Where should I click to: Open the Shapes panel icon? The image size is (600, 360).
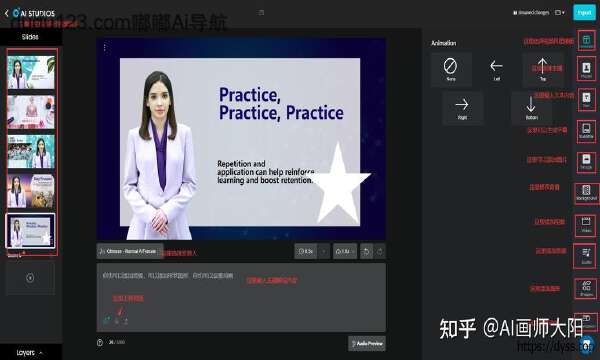(x=586, y=288)
